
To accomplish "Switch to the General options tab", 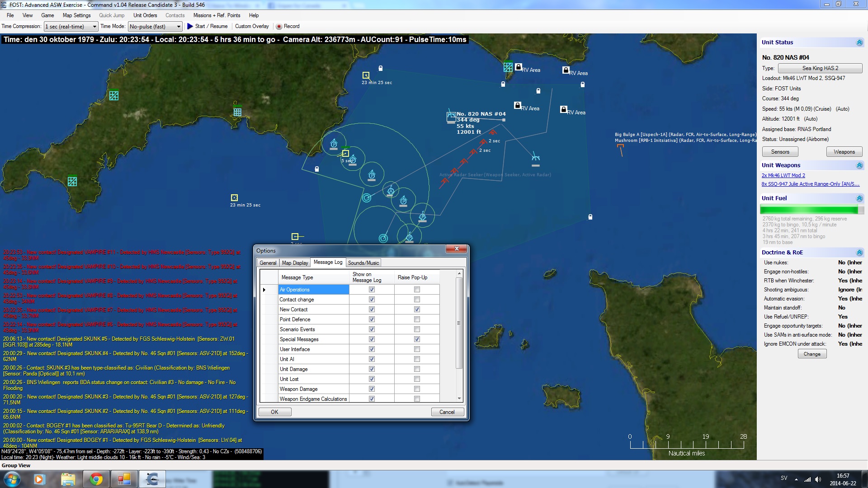I will point(268,263).
